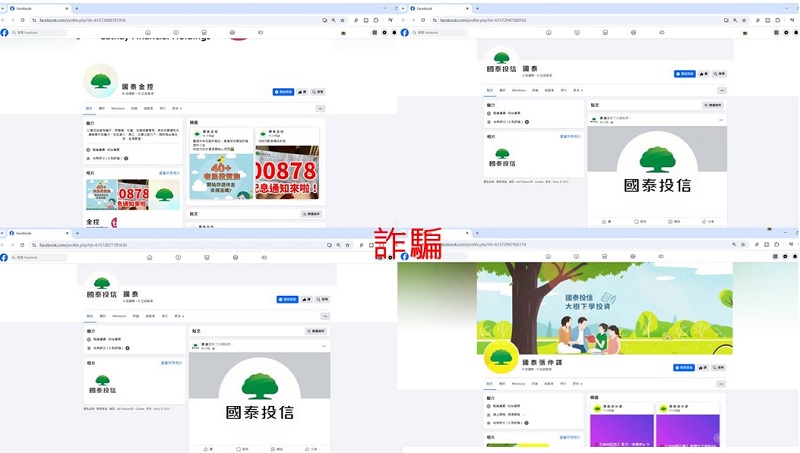Share the post in upper-right 國泰投信 window
This screenshot has width=800, height=453.
click(708, 221)
